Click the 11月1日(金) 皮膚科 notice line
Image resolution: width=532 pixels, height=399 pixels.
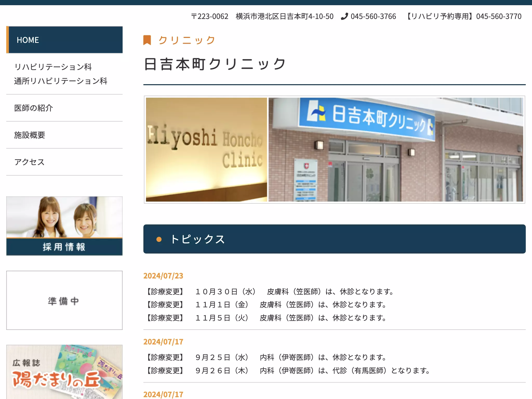coord(266,304)
